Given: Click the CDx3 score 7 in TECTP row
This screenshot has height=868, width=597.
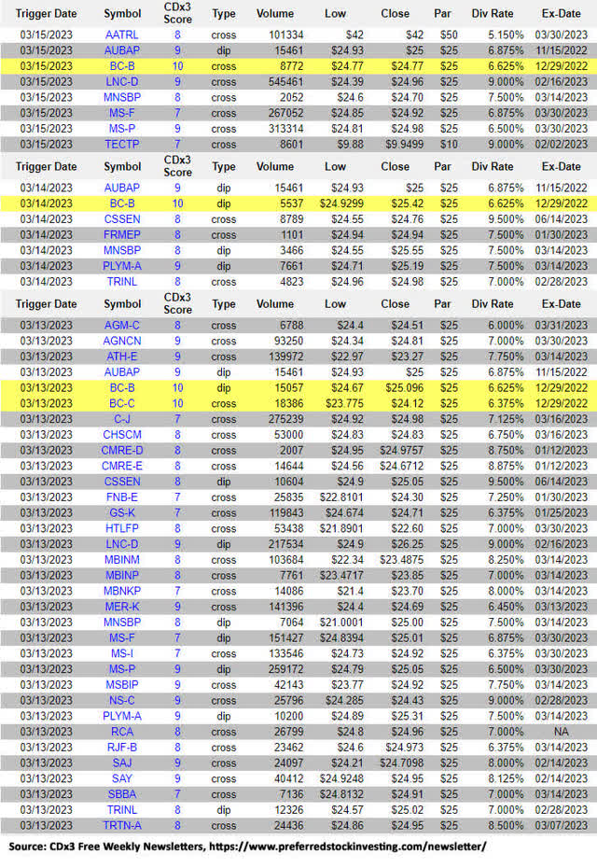Looking at the screenshot, I should click(177, 145).
